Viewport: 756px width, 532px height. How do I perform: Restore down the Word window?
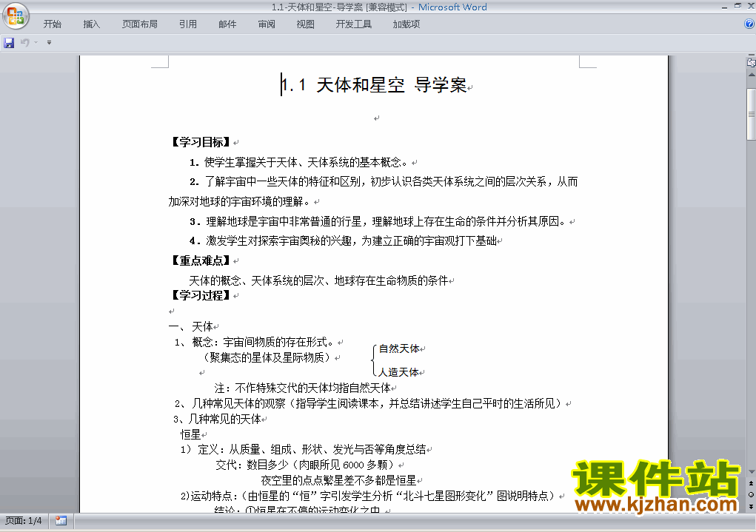(x=737, y=6)
